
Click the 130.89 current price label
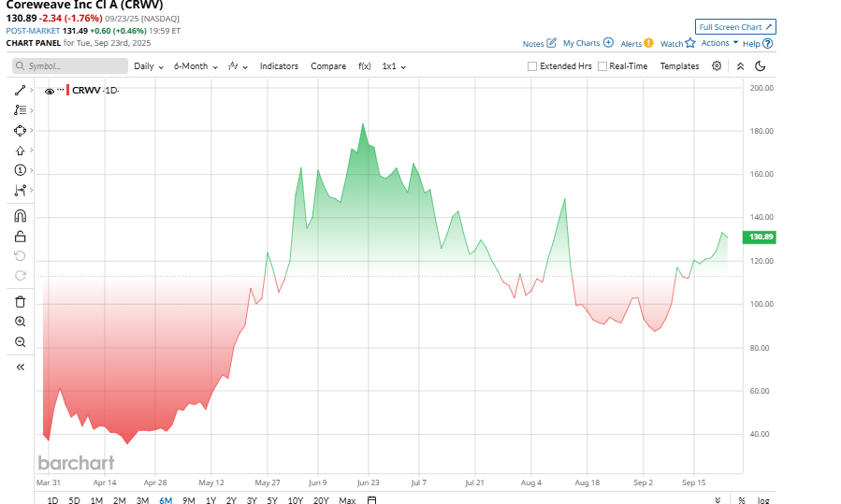760,237
